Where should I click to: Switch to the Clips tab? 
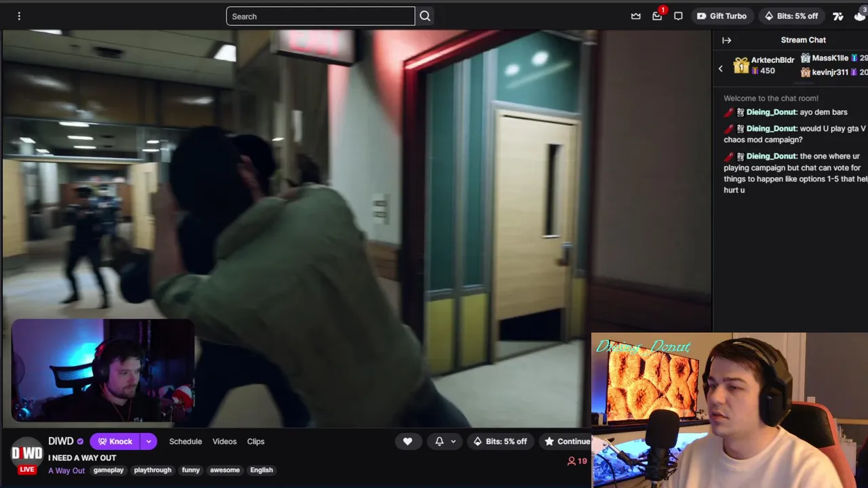pyautogui.click(x=256, y=441)
